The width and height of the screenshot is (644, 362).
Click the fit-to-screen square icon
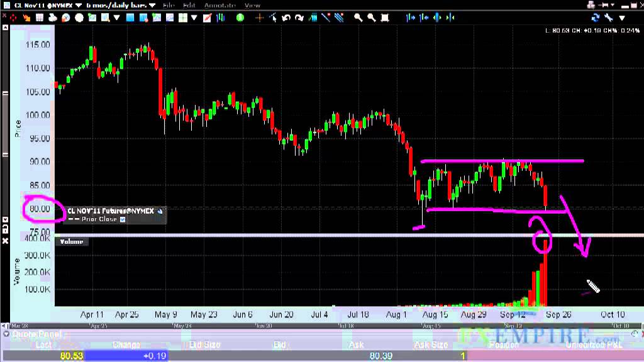coord(384,18)
